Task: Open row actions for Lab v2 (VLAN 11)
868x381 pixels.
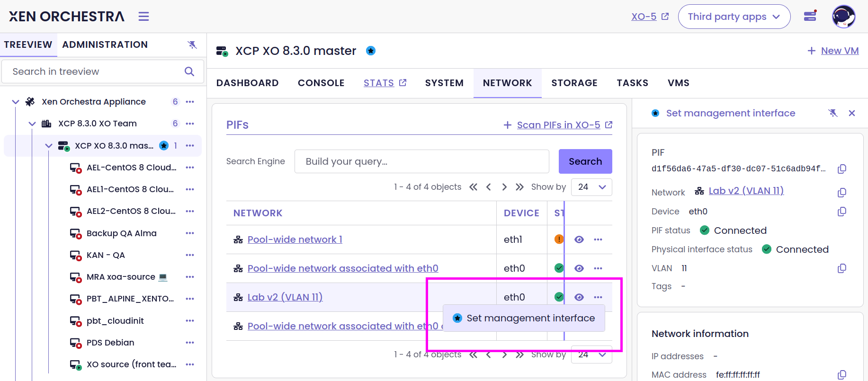Action: coord(598,297)
